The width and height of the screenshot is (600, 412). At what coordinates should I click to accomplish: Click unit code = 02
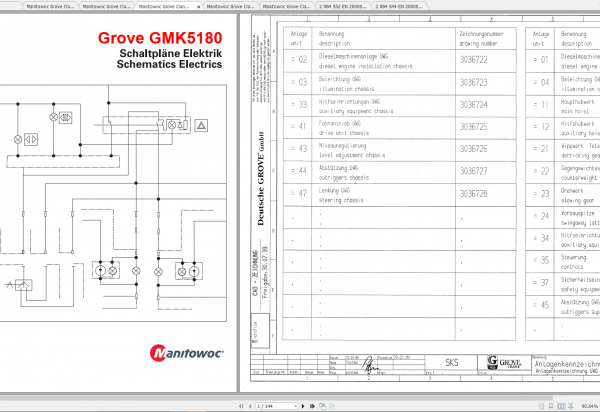tap(298, 60)
